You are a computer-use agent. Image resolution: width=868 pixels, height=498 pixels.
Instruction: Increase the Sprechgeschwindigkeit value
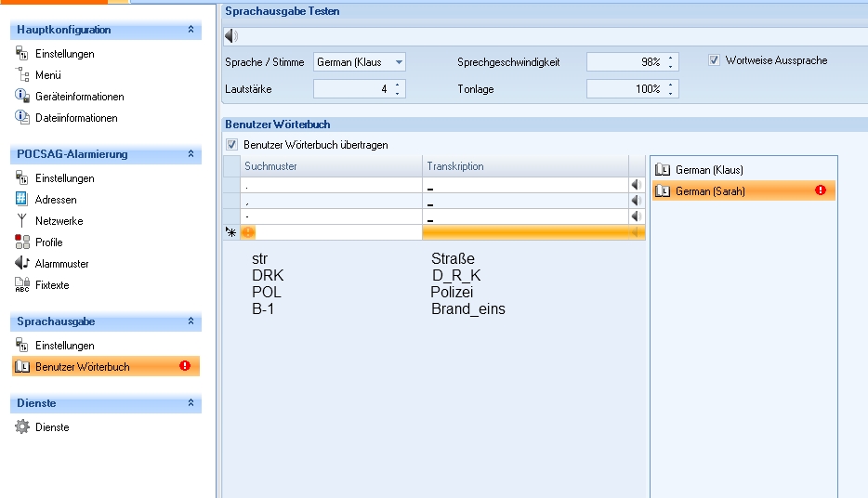coord(672,58)
